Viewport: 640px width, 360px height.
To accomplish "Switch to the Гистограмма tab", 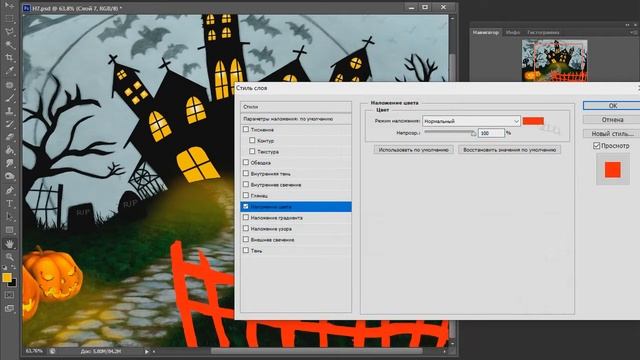I will (543, 32).
